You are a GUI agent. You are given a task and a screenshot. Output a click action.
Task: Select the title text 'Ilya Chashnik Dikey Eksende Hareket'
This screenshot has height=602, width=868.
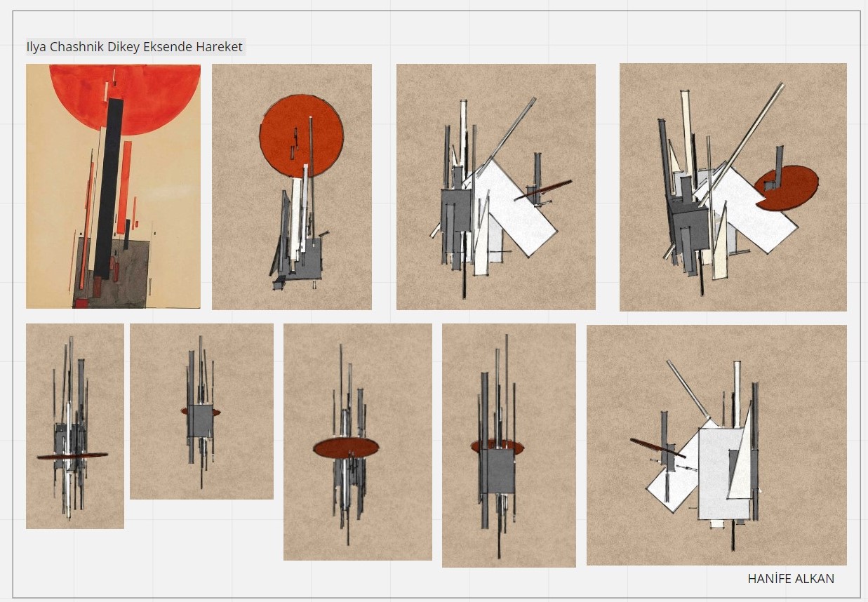pos(135,47)
